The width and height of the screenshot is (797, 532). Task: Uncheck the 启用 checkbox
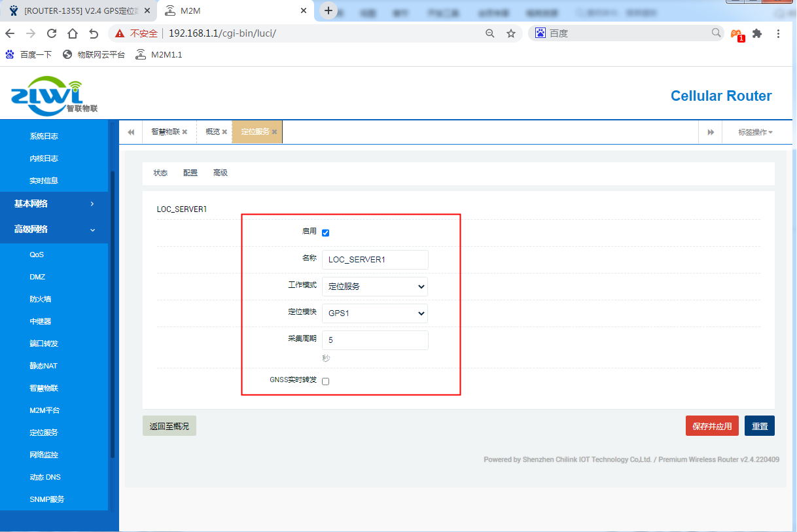(x=325, y=232)
